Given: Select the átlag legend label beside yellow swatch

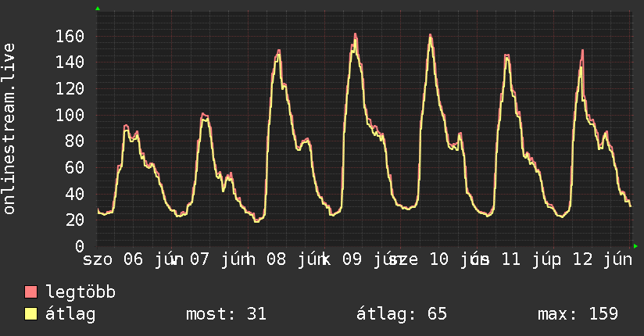Looking at the screenshot, I should pyautogui.click(x=70, y=314).
